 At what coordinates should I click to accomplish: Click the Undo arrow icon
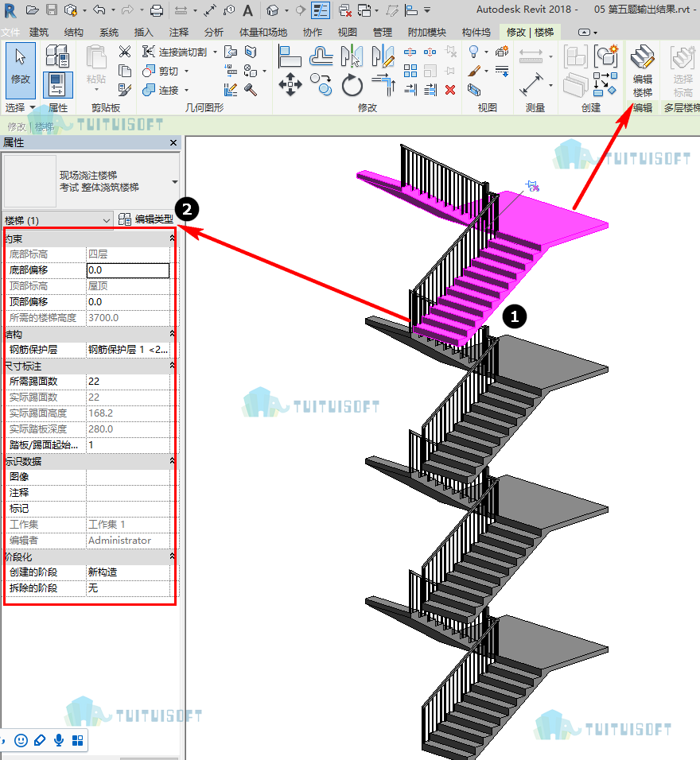coord(99,10)
